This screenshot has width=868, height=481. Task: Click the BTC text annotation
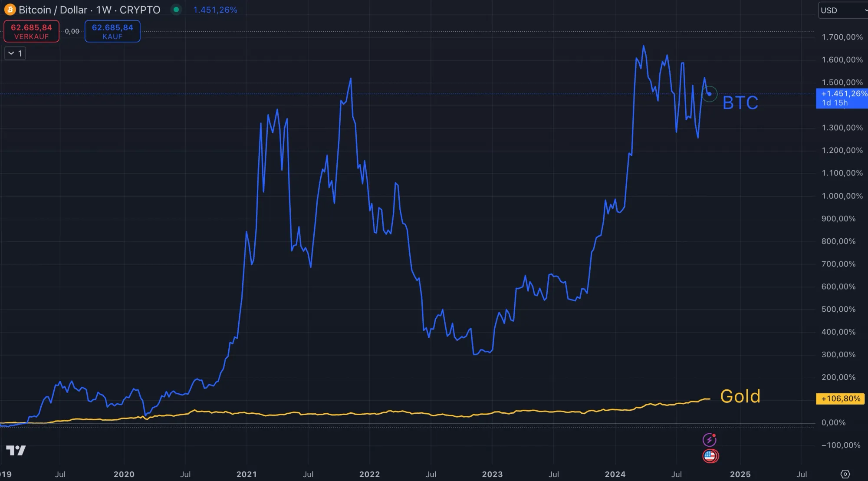740,103
